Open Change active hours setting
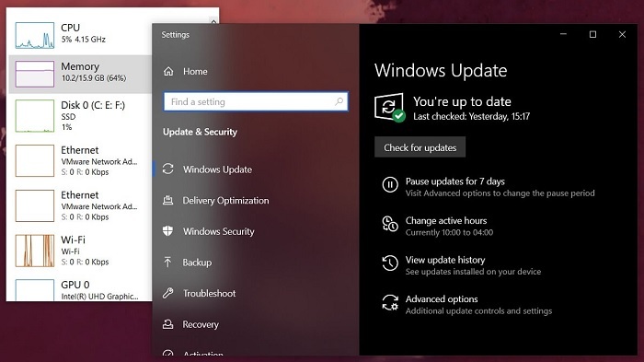Viewport: 644px width, 362px height. click(446, 220)
